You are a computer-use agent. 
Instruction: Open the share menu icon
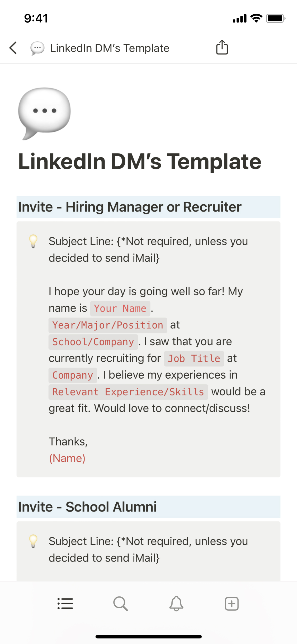click(222, 48)
